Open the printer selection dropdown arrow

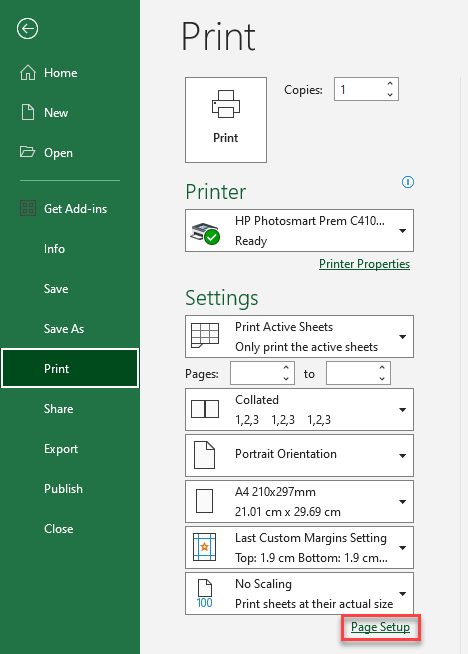coord(403,231)
